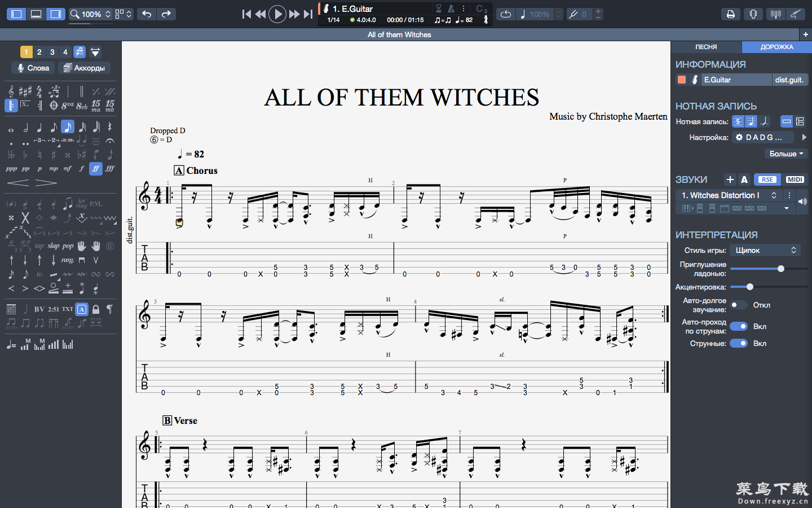Open the design mode dropdown arrow
The width and height of the screenshot is (812, 508).
95,52
